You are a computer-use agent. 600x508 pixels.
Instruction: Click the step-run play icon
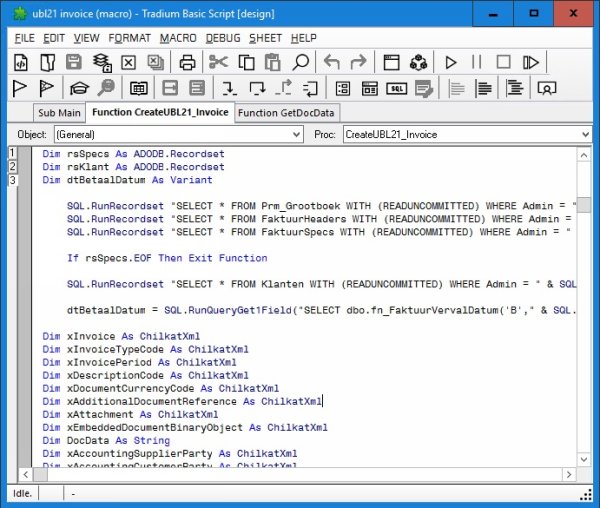[531, 62]
